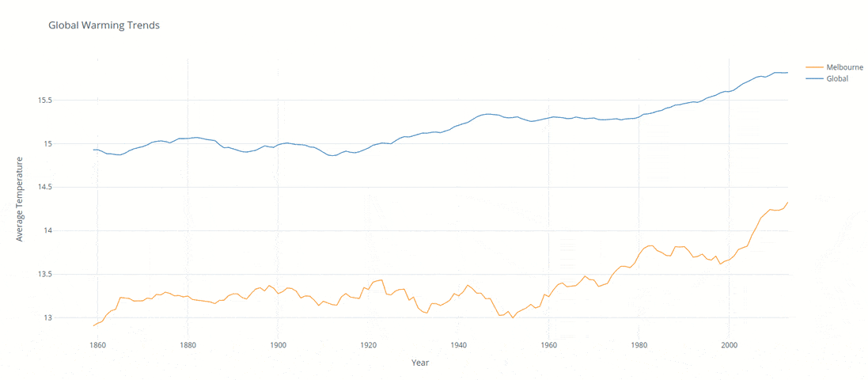The image size is (868, 380).
Task: Click the 1960 x-axis tick label
Action: click(548, 345)
